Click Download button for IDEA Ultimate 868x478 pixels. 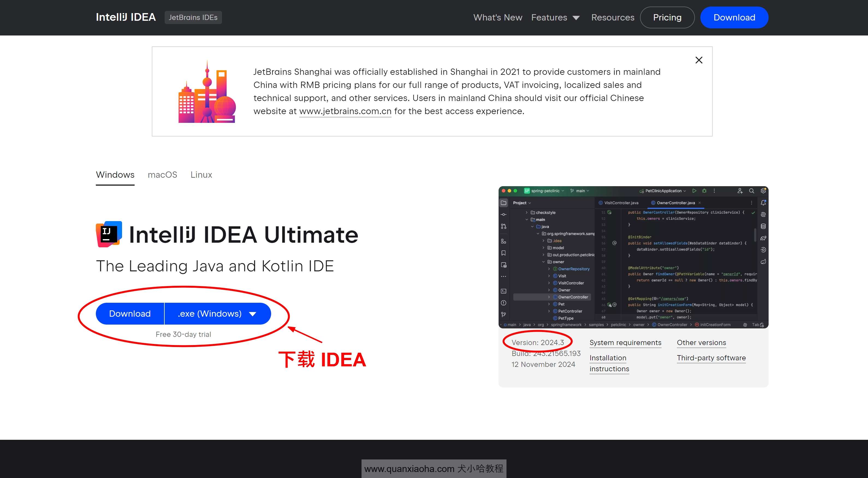[130, 313]
